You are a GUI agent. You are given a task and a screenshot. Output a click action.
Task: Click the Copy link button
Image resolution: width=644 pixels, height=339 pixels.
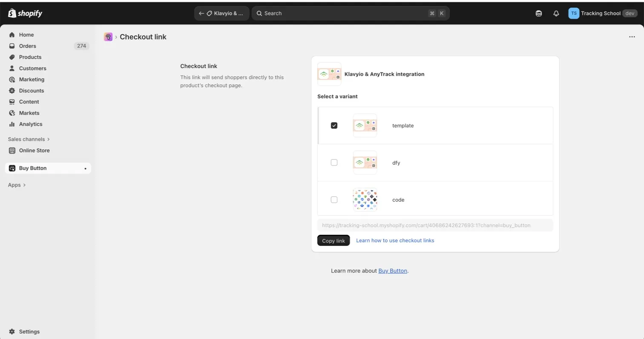point(333,241)
